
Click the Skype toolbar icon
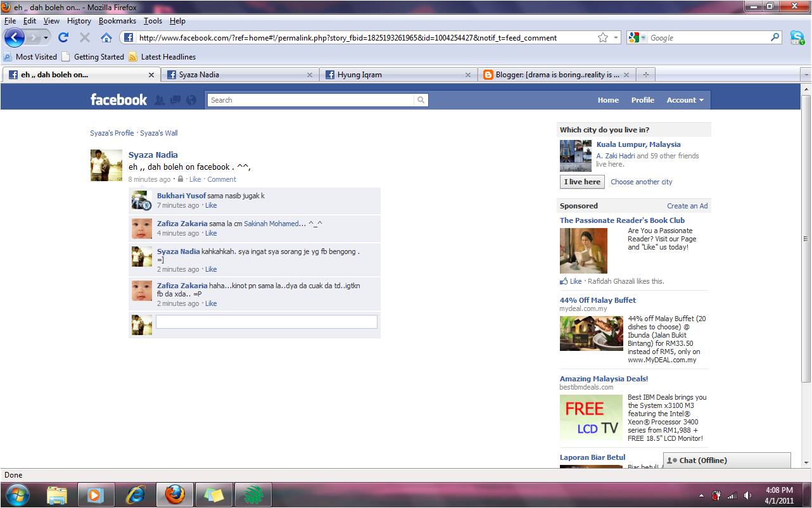(797, 37)
